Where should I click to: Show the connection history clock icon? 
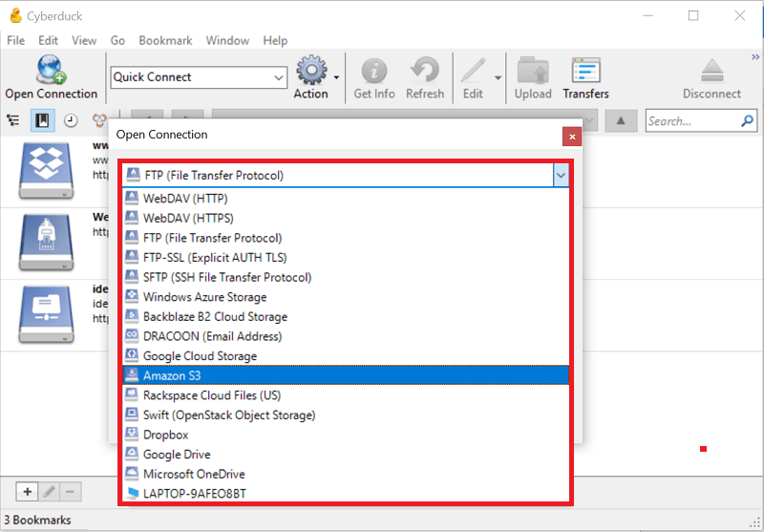[71, 120]
